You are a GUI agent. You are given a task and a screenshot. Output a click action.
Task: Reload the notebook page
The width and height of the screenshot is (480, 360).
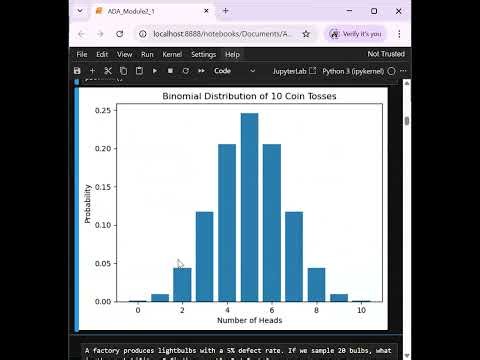coord(120,34)
